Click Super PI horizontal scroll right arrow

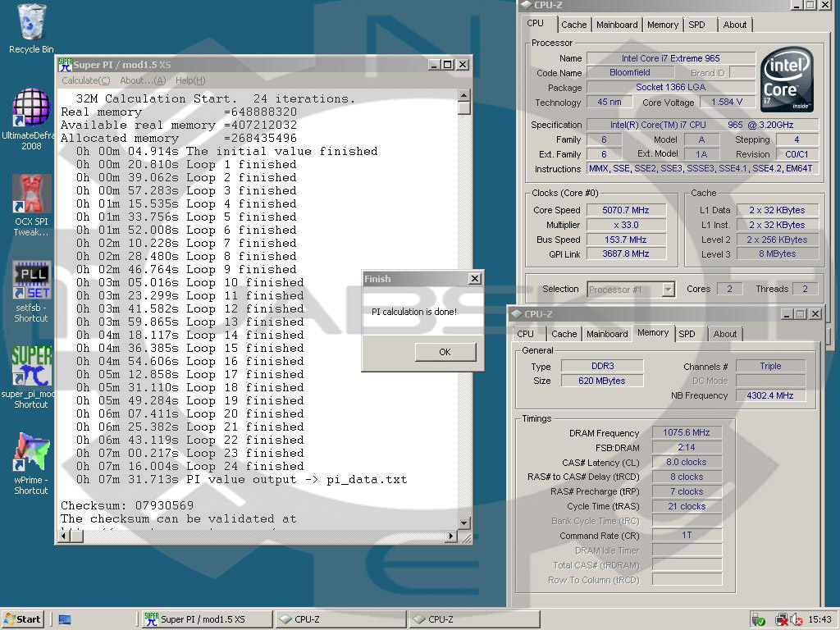pos(451,536)
